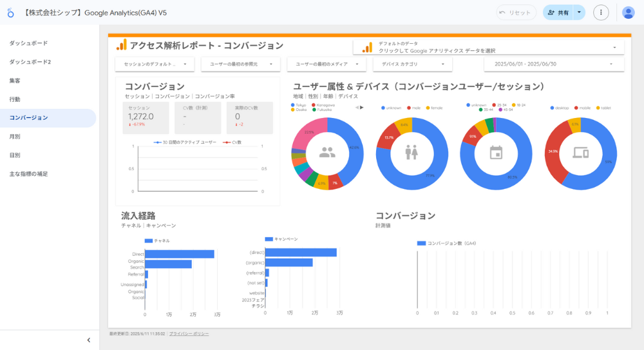
Task: Click the 共有 share button
Action: 558,13
